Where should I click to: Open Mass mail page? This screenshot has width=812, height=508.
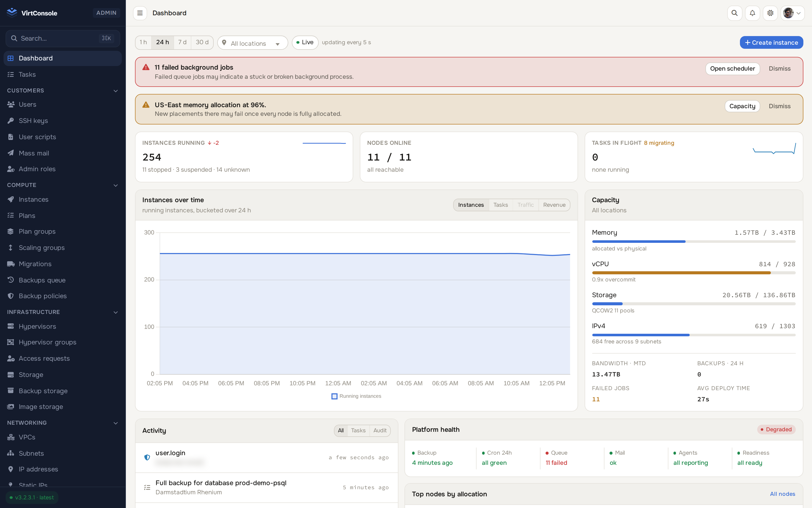62,153
